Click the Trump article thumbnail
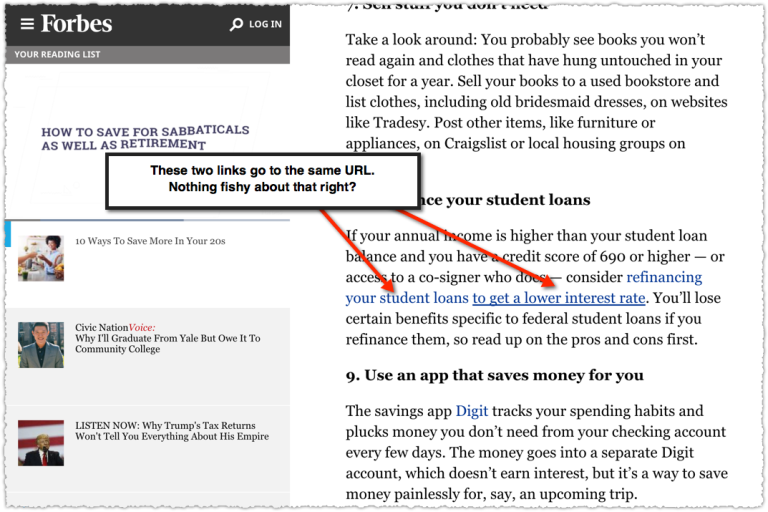This screenshot has height=512, width=768. [x=41, y=443]
